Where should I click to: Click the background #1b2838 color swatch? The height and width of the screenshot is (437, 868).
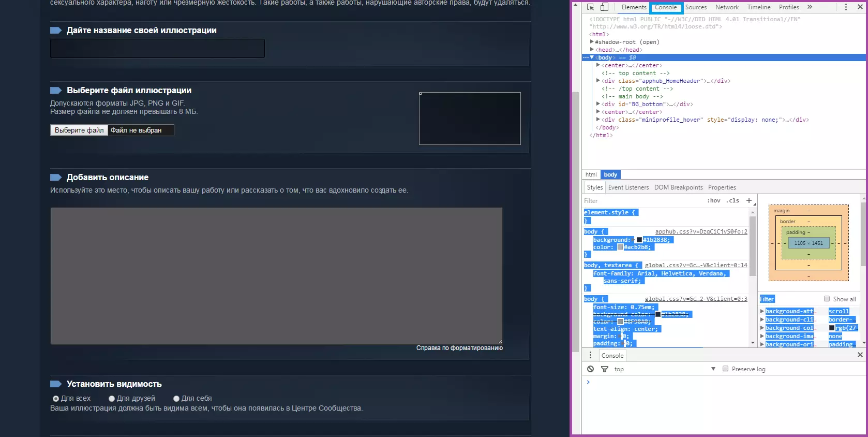click(639, 240)
